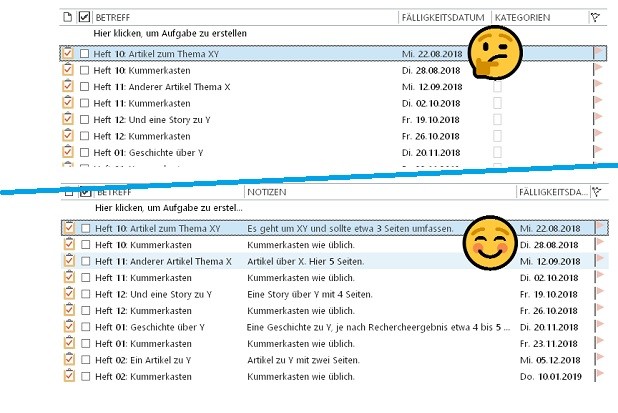Click the flag for Heft 10: Kummerkasten due 28.08.2018 in Kategorien list
The image size is (618, 413).
pos(598,69)
